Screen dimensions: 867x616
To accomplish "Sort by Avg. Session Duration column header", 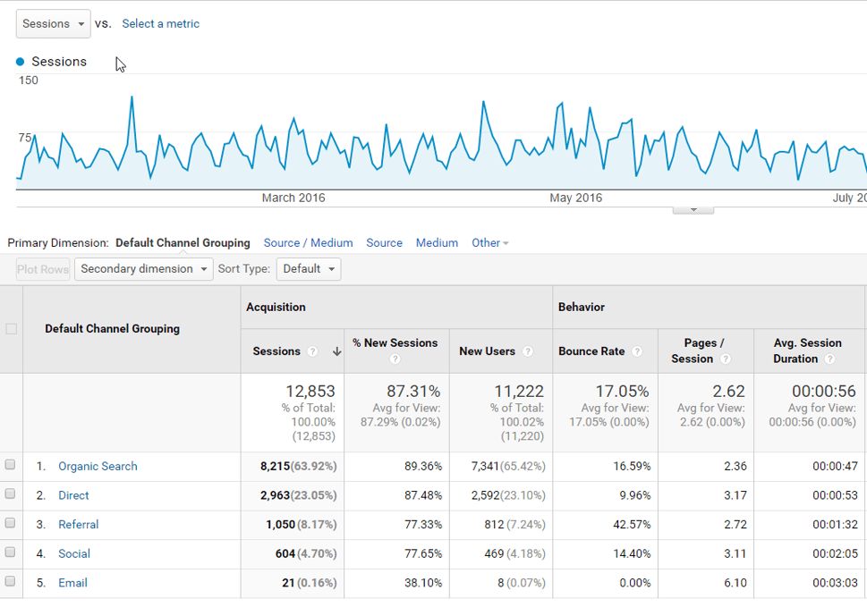I will coord(807,350).
